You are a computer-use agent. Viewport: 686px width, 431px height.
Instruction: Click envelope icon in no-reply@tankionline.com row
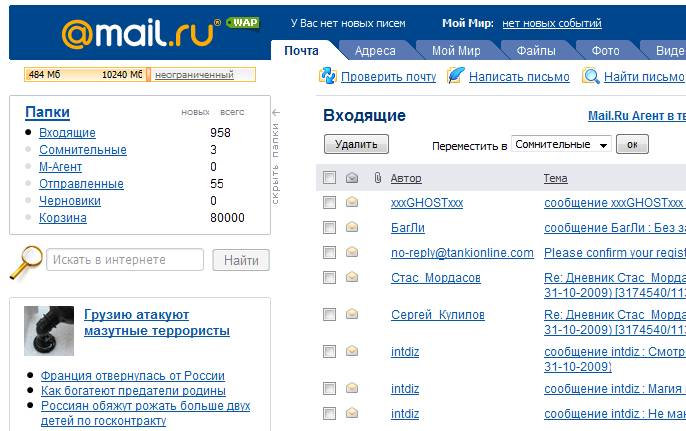[x=352, y=252]
